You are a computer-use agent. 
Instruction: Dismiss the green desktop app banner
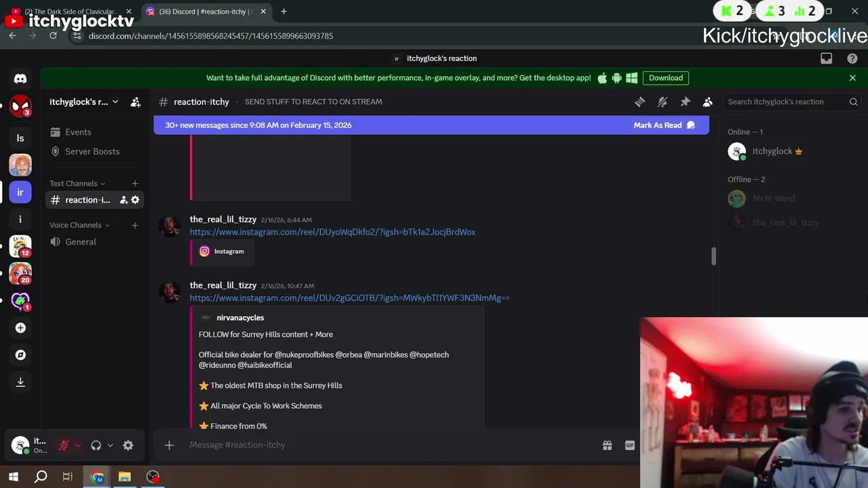[x=852, y=78]
